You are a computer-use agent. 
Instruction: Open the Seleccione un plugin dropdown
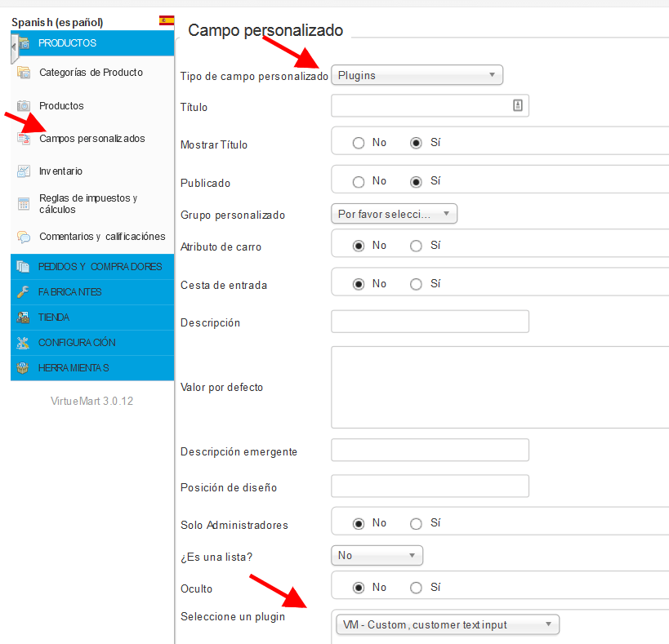click(448, 624)
